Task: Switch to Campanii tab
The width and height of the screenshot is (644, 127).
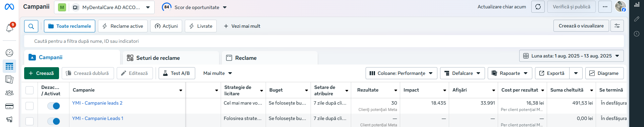Action: coord(72,57)
